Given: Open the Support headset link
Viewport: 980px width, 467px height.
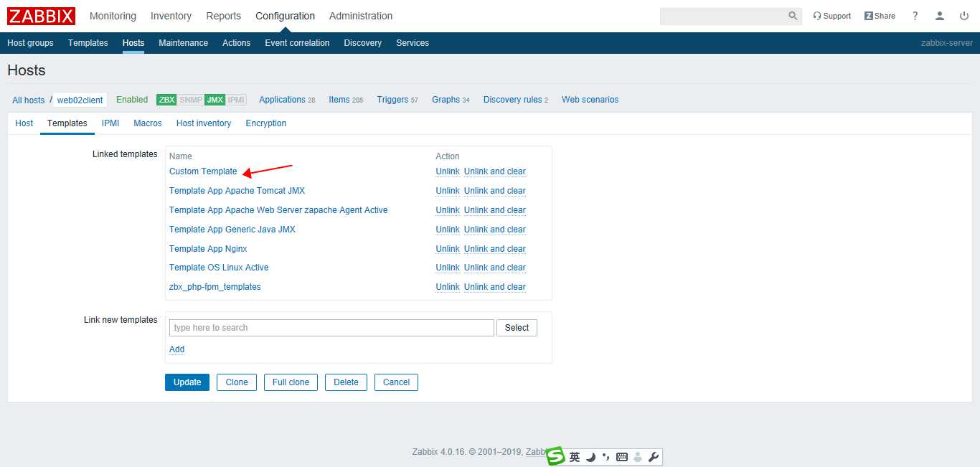Looking at the screenshot, I should [x=832, y=16].
